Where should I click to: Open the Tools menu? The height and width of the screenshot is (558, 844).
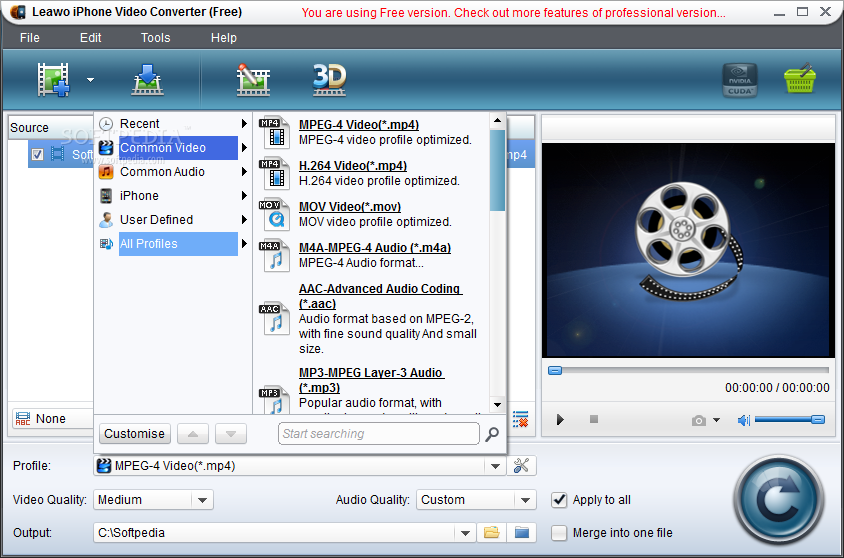click(156, 38)
